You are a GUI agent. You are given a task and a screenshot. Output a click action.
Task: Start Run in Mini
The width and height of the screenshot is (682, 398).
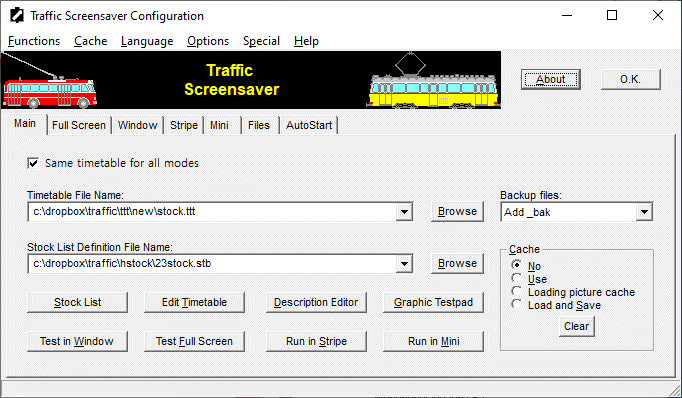coord(433,341)
